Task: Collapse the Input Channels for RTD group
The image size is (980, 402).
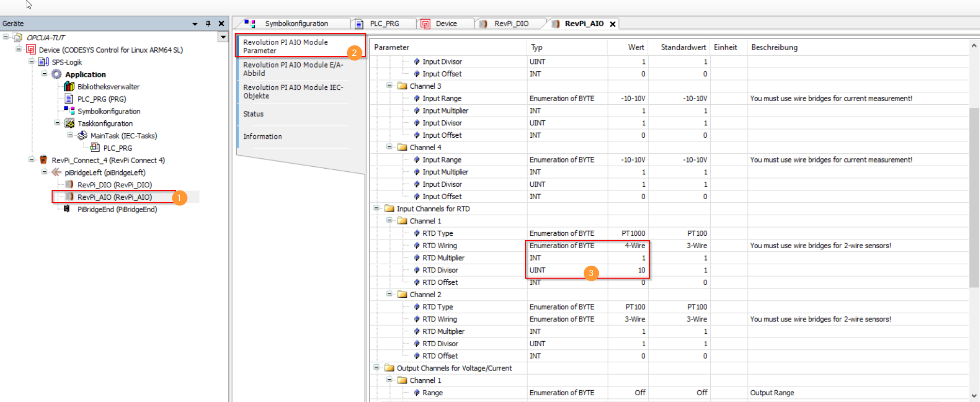Action: tap(377, 208)
